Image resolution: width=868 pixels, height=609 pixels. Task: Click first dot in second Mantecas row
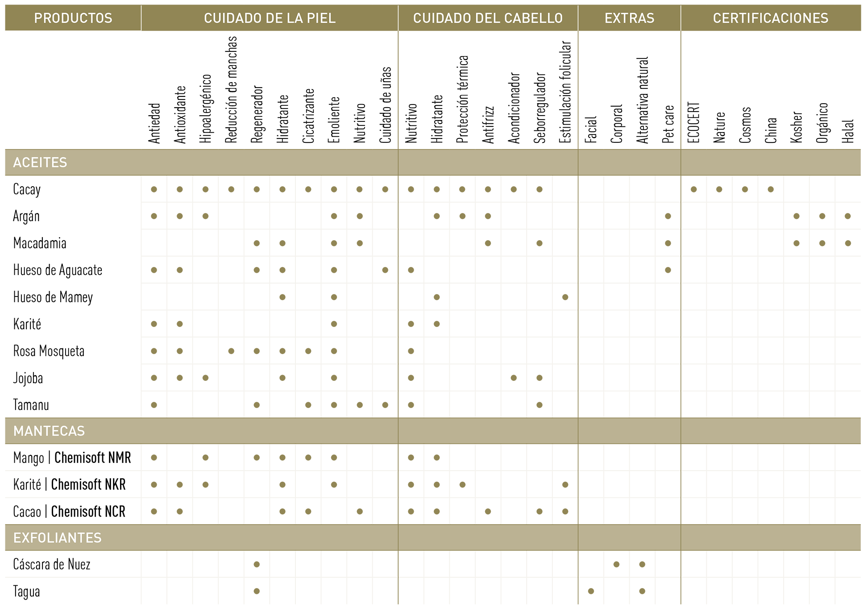pyautogui.click(x=154, y=484)
